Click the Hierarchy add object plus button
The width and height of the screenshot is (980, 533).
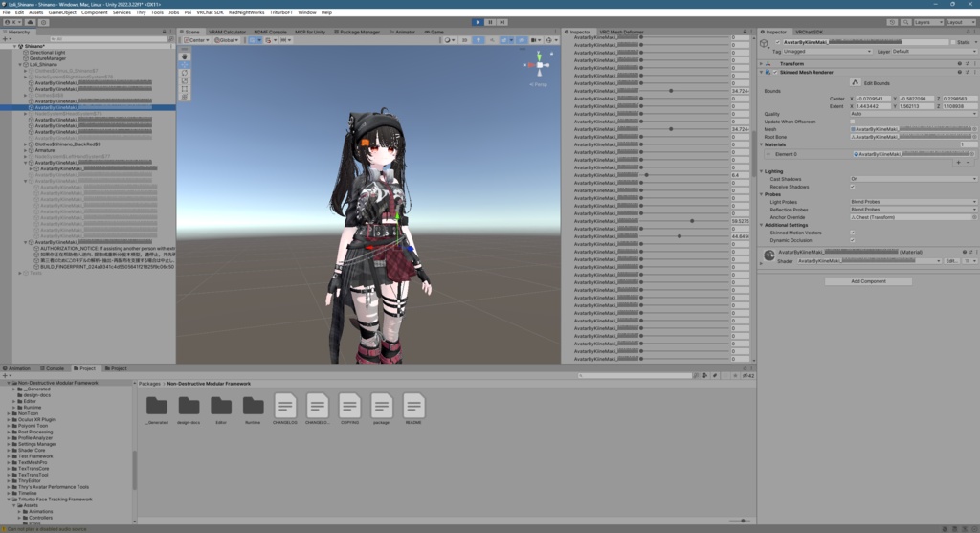point(6,39)
